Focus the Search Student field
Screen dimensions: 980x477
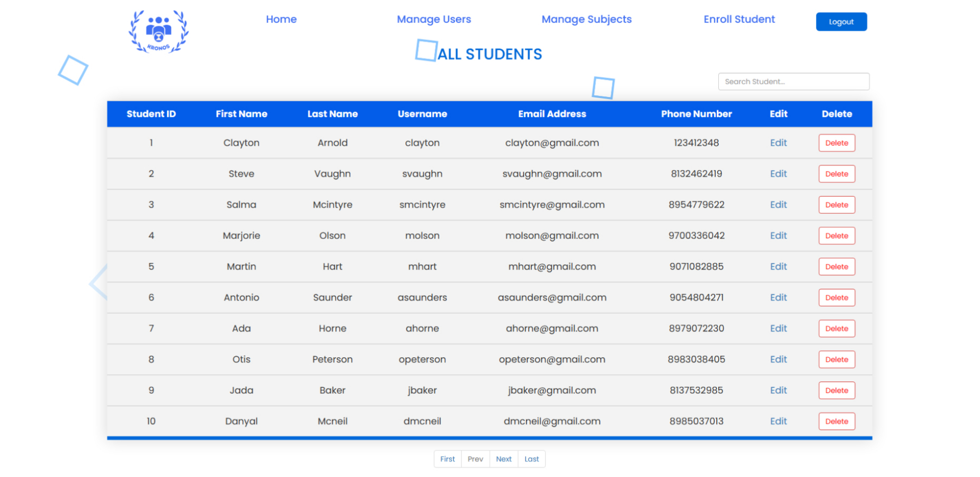[x=793, y=82]
